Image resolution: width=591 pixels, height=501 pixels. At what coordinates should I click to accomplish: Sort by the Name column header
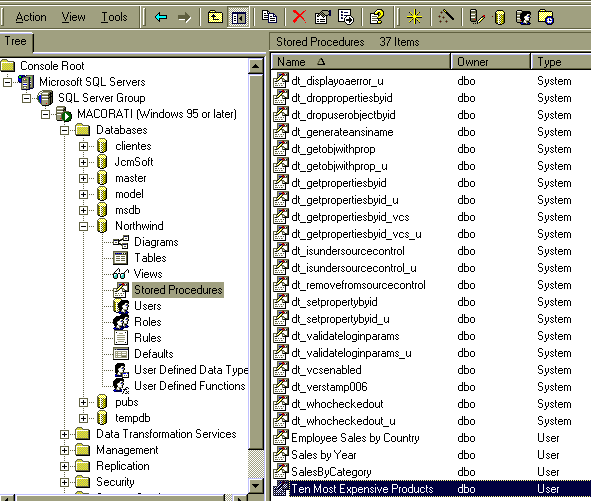(x=361, y=62)
